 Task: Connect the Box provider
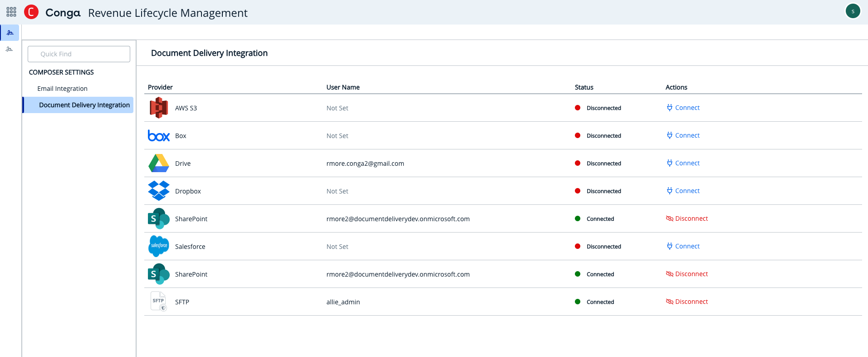point(683,135)
